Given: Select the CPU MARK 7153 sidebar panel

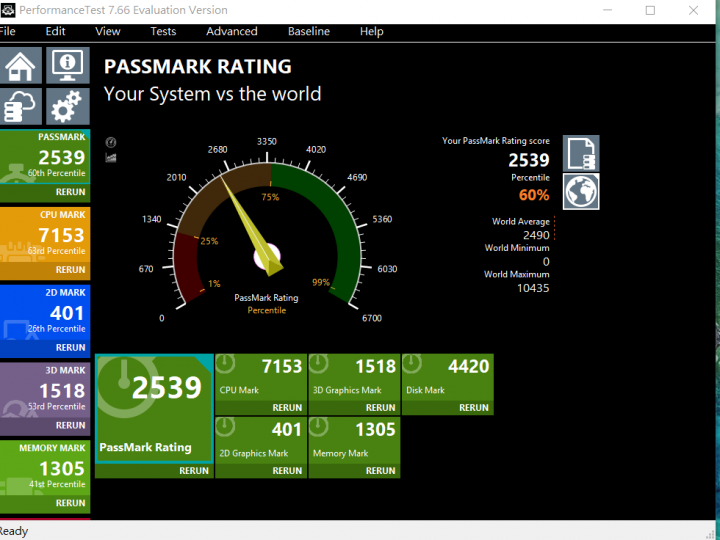Looking at the screenshot, I should pyautogui.click(x=45, y=235).
